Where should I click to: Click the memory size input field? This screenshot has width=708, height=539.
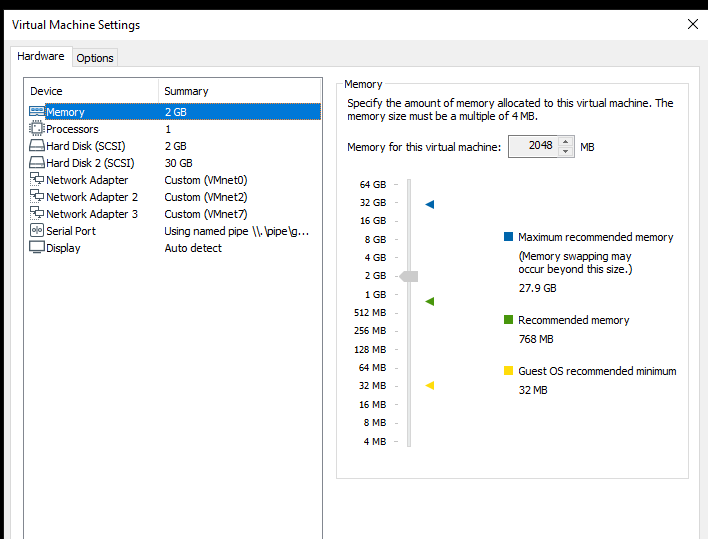coord(532,147)
